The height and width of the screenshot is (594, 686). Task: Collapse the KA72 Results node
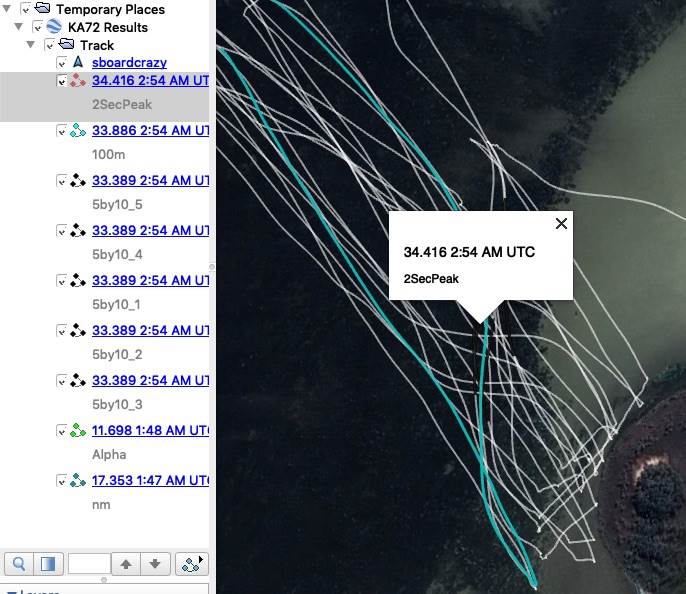tap(20, 27)
